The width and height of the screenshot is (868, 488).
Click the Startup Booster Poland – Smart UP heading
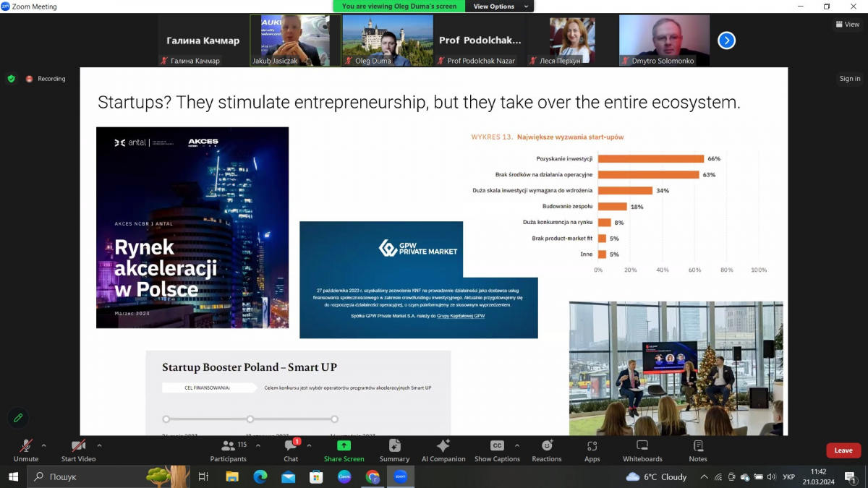(250, 367)
